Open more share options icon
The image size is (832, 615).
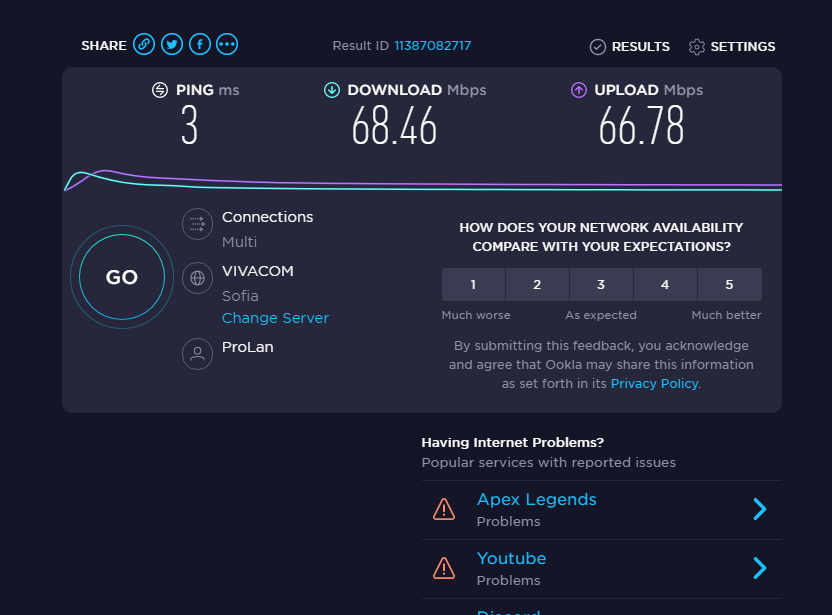tap(227, 45)
